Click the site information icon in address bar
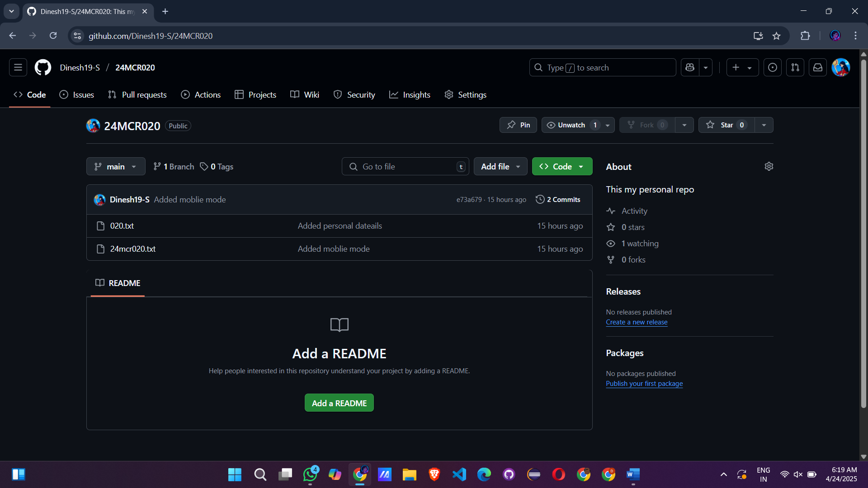 tap(78, 36)
